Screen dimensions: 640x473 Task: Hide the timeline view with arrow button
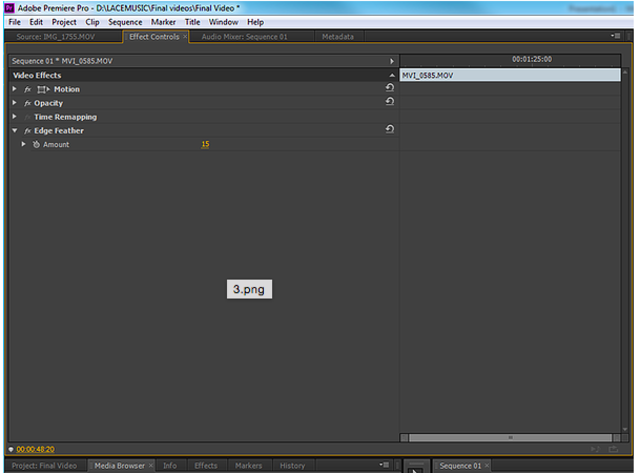(392, 61)
